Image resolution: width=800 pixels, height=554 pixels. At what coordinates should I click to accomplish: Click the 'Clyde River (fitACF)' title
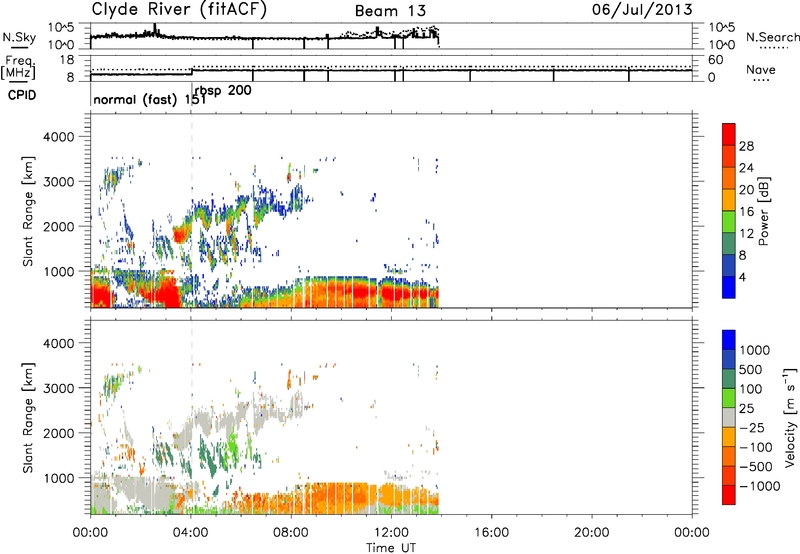[x=179, y=9]
